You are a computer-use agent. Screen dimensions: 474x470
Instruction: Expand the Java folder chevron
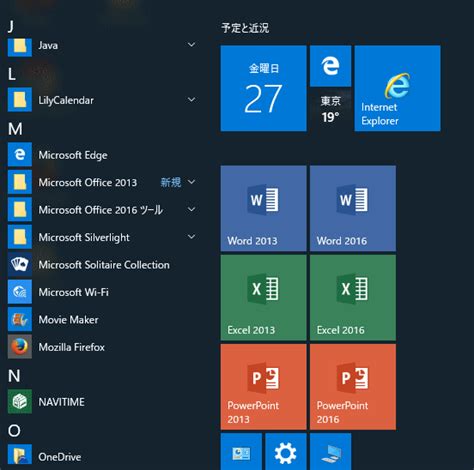(x=191, y=45)
